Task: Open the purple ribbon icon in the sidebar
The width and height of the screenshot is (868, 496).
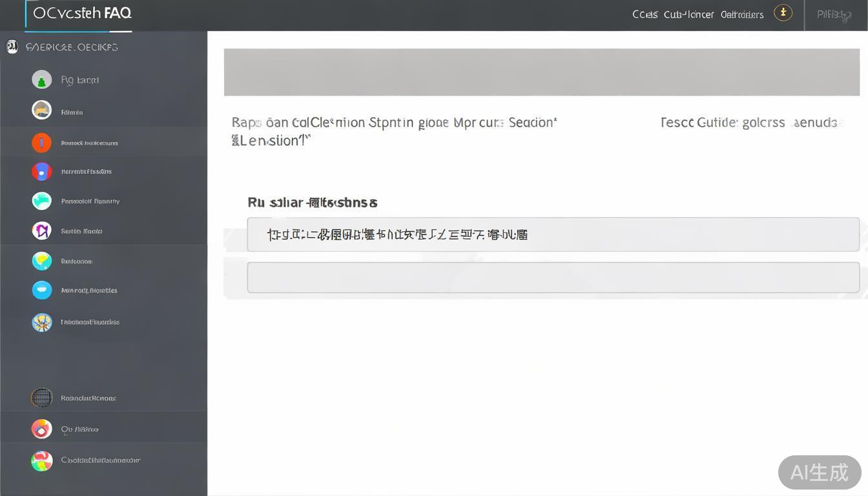Action: pyautogui.click(x=41, y=231)
